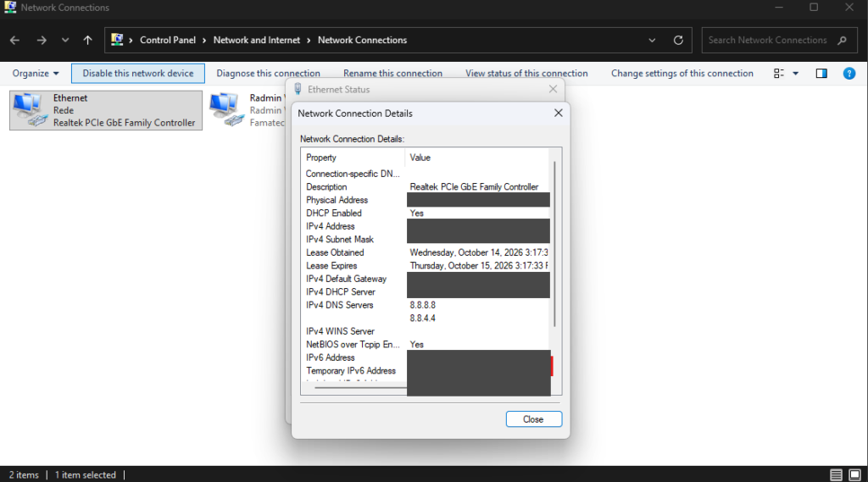The width and height of the screenshot is (868, 482).
Task: Refresh the Network Connections view
Action: click(x=678, y=40)
